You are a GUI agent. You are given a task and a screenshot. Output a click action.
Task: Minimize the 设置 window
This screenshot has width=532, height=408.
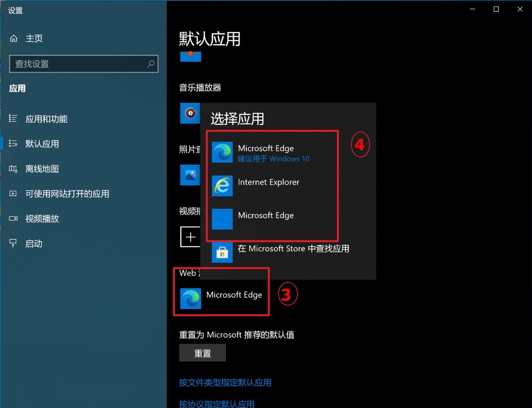coord(472,9)
